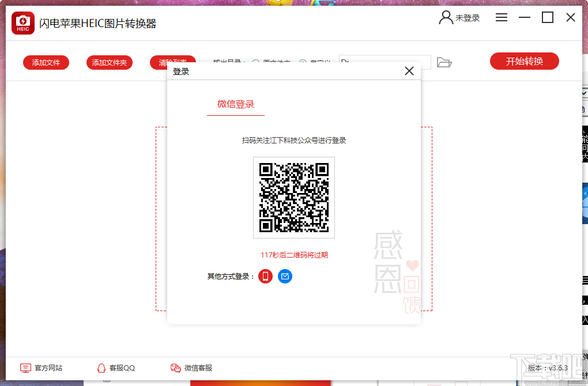
Task: Click the 扫码关注江下科技公众号进行登录 instruction text
Action: point(294,140)
